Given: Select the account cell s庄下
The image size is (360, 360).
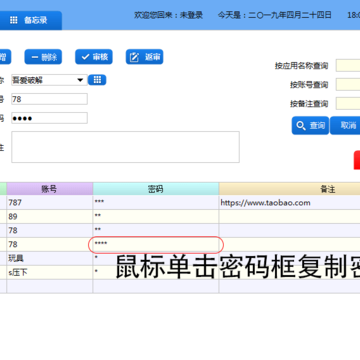Looking at the screenshot, I should 49,273.
